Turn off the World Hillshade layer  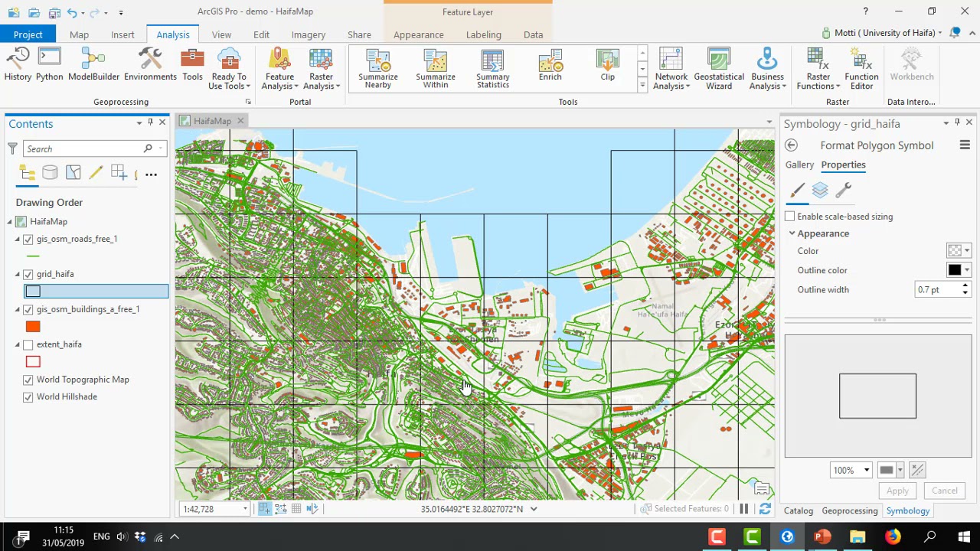[x=28, y=396]
